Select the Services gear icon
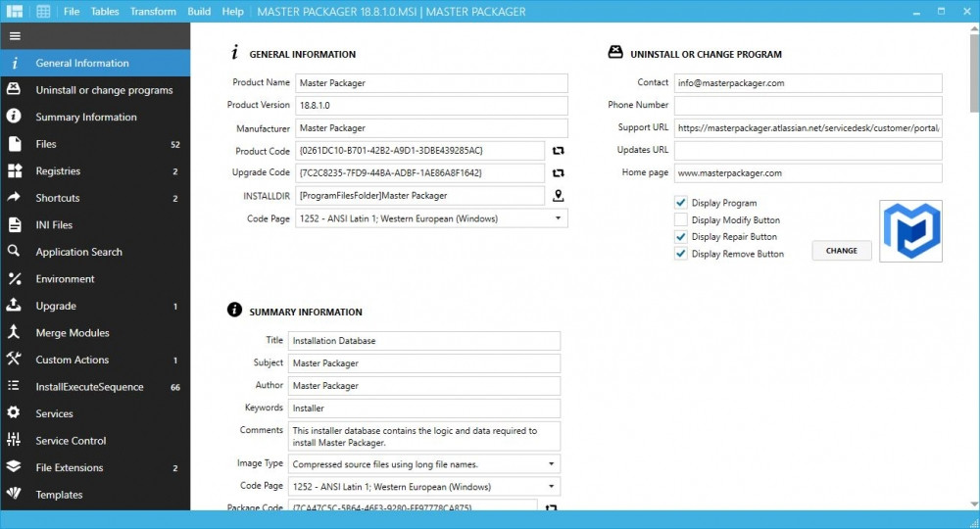 coord(14,412)
